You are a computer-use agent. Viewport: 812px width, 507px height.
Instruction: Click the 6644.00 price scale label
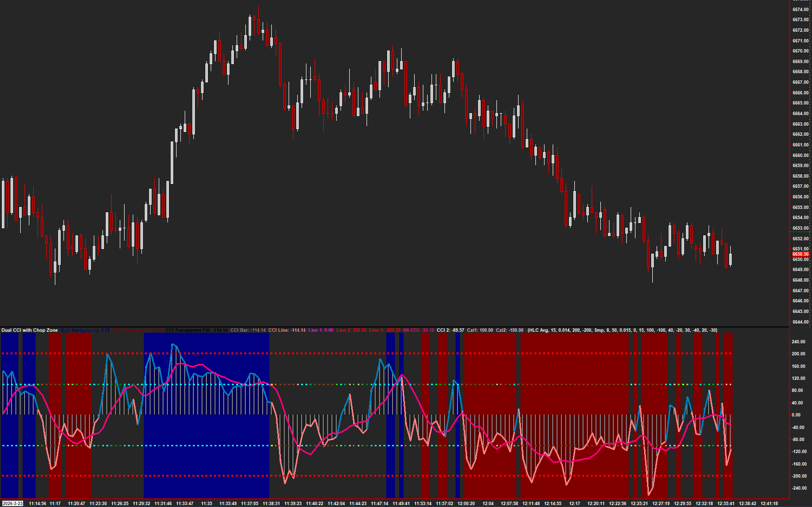point(800,322)
